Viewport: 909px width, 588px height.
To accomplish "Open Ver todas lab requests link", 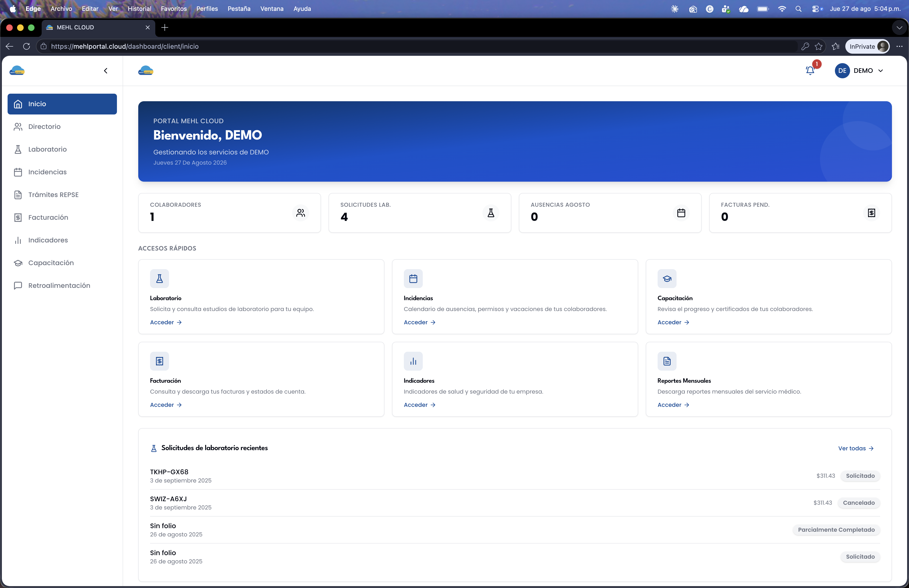I will click(856, 448).
